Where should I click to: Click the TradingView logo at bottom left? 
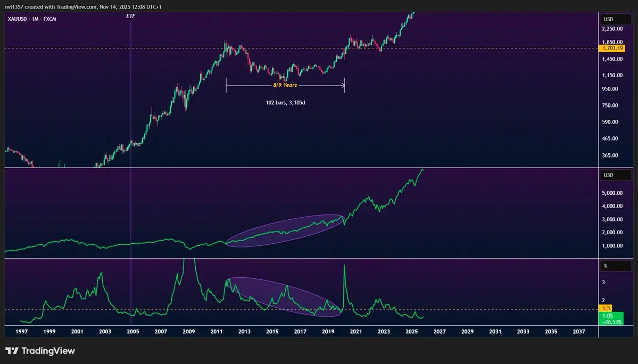click(40, 351)
